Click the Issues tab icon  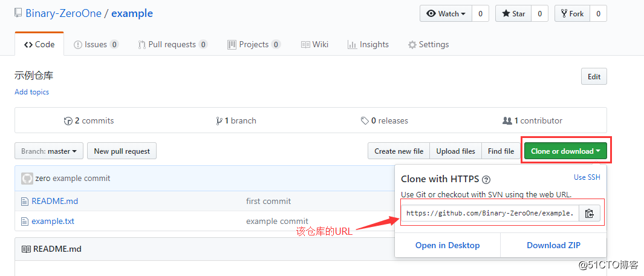[x=77, y=44]
